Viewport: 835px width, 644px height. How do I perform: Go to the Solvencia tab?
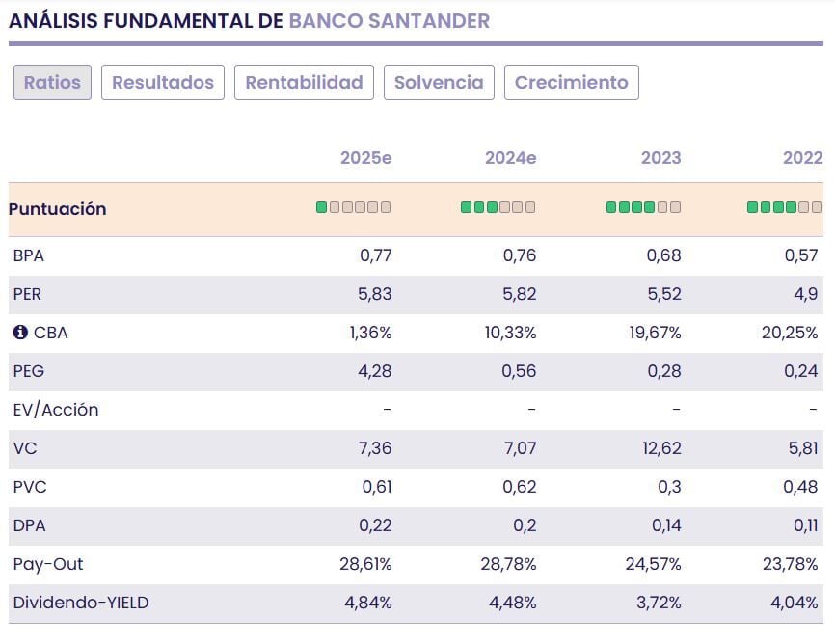439,83
